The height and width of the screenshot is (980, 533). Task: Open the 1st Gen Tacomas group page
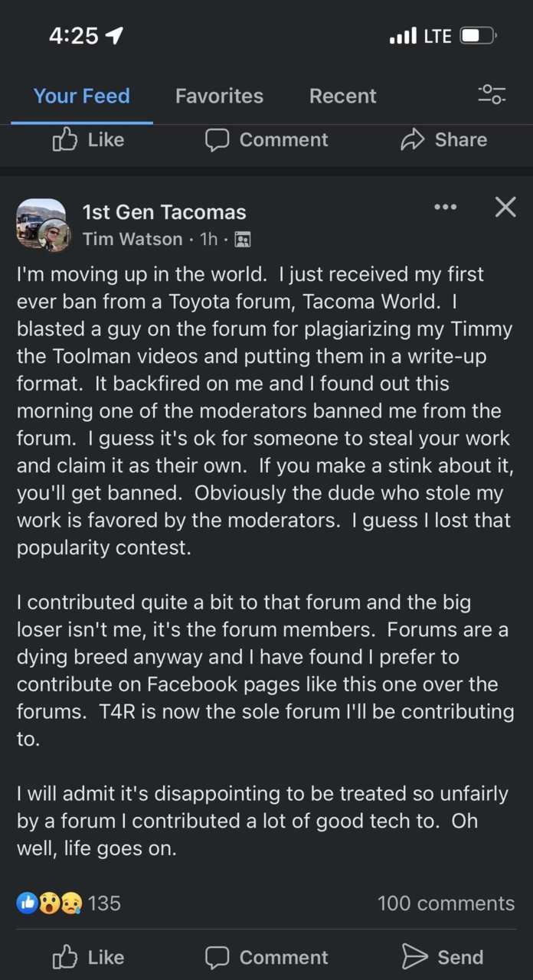[x=164, y=212]
